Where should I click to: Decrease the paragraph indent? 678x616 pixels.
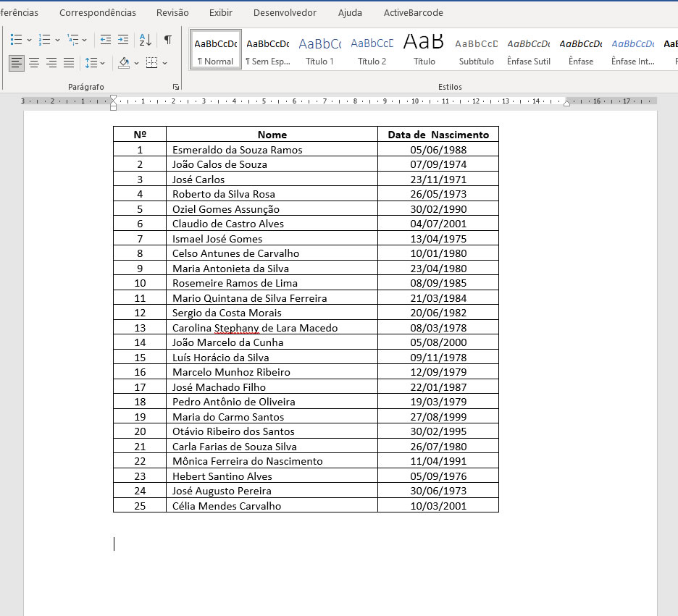[106, 40]
